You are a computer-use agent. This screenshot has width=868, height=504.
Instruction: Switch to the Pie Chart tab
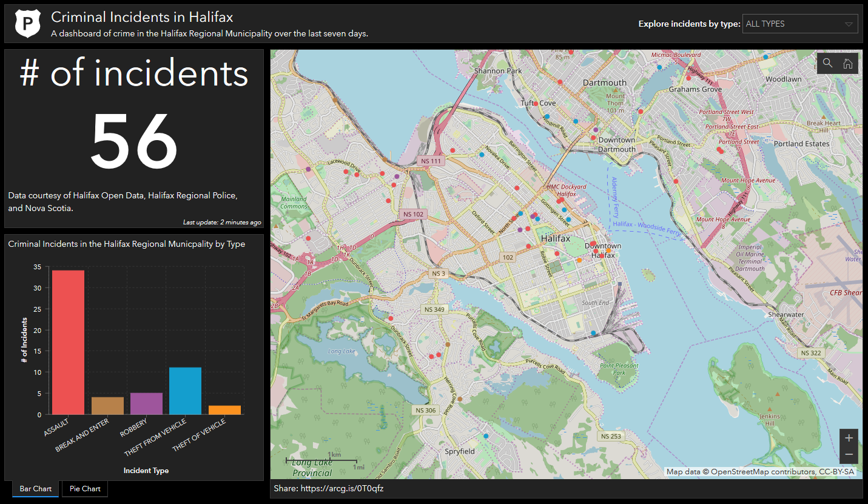coord(84,489)
